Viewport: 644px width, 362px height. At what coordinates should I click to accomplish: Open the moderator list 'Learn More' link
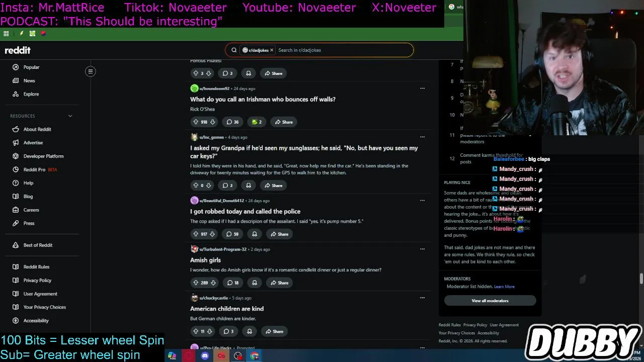tap(504, 287)
